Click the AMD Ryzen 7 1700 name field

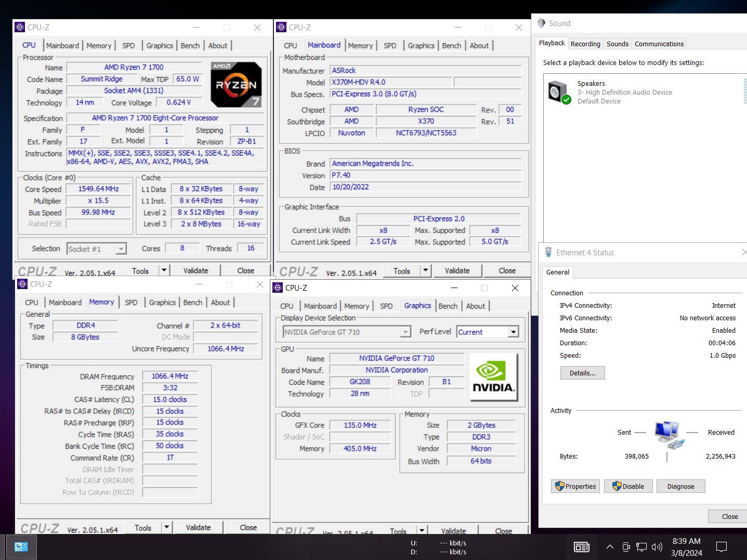coord(134,67)
